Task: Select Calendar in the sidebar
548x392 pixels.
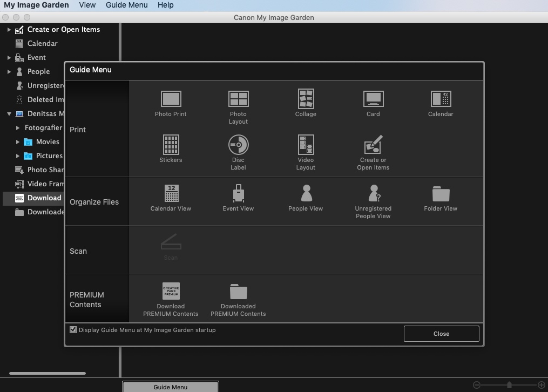Action: (42, 44)
